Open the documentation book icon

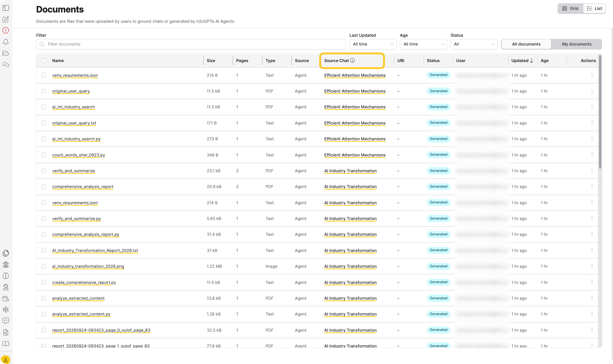[x=6, y=344]
